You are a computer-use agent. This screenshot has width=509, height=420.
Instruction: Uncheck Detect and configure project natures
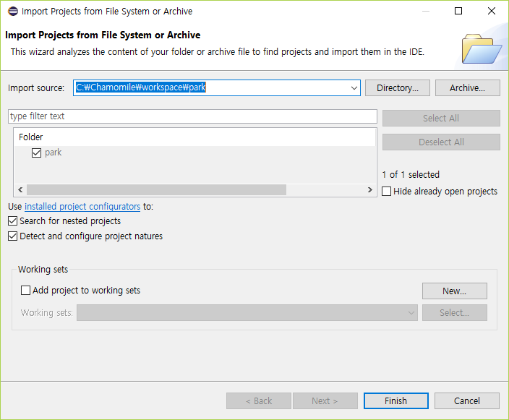pyautogui.click(x=13, y=236)
